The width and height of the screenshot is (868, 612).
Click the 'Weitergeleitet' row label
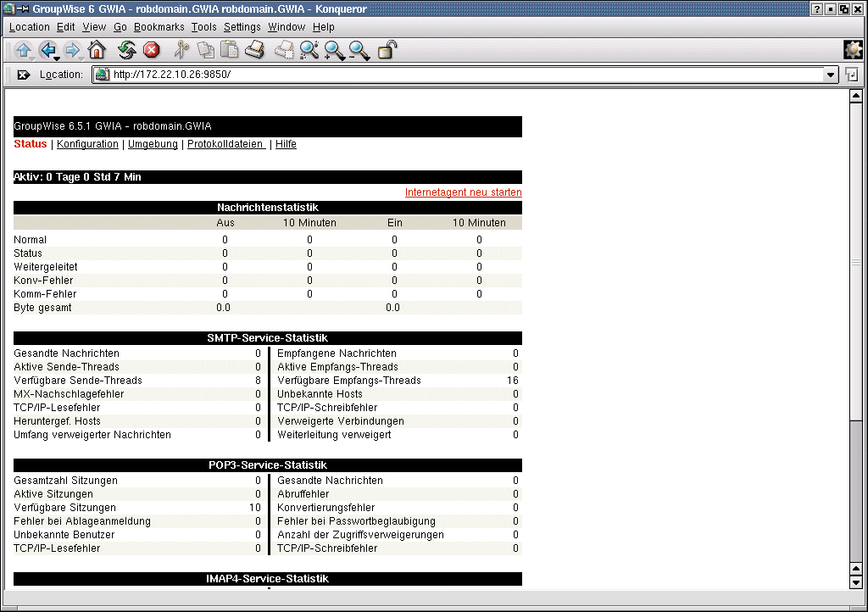click(x=46, y=267)
